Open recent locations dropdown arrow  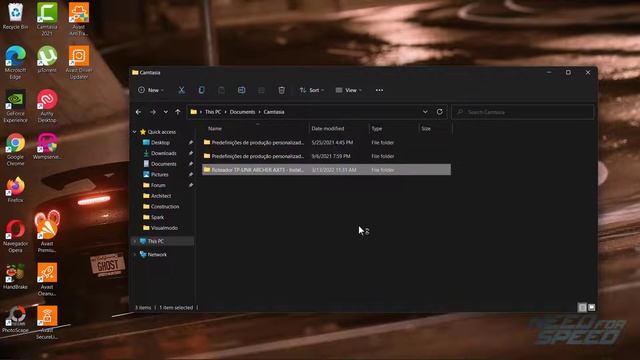click(165, 112)
